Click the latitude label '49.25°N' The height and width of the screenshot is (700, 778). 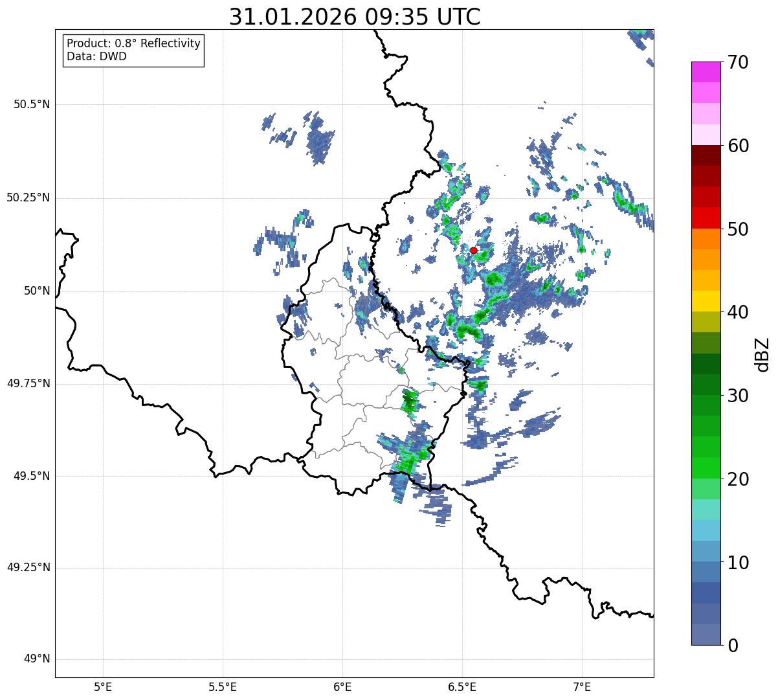point(28,568)
